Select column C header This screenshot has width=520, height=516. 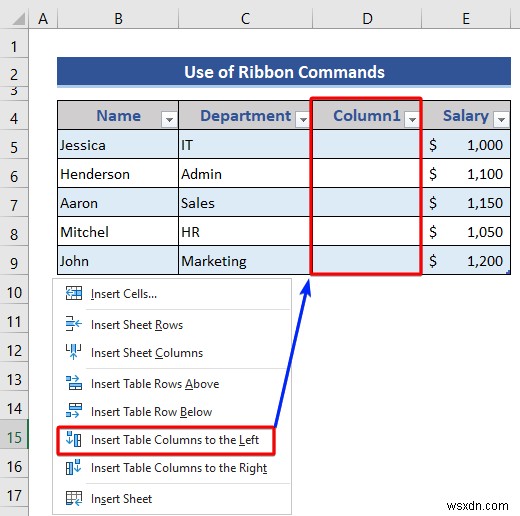245,19
